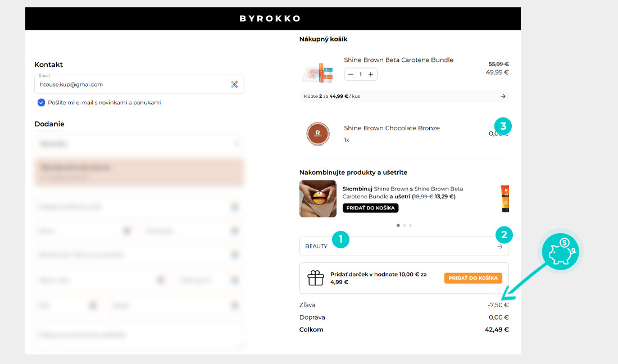Viewport: 618px width, 364px height.
Task: Click the Shine Brown Chocolate Bronze title
Action: [392, 128]
